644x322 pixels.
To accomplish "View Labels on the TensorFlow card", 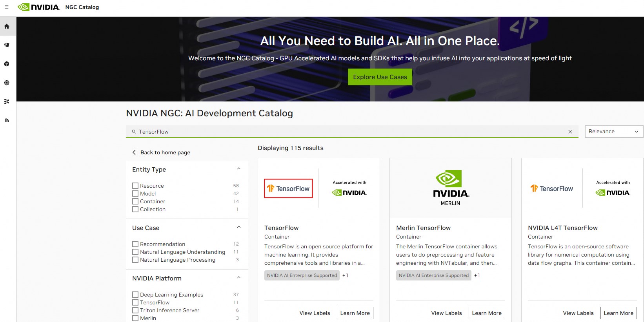I will pos(315,313).
